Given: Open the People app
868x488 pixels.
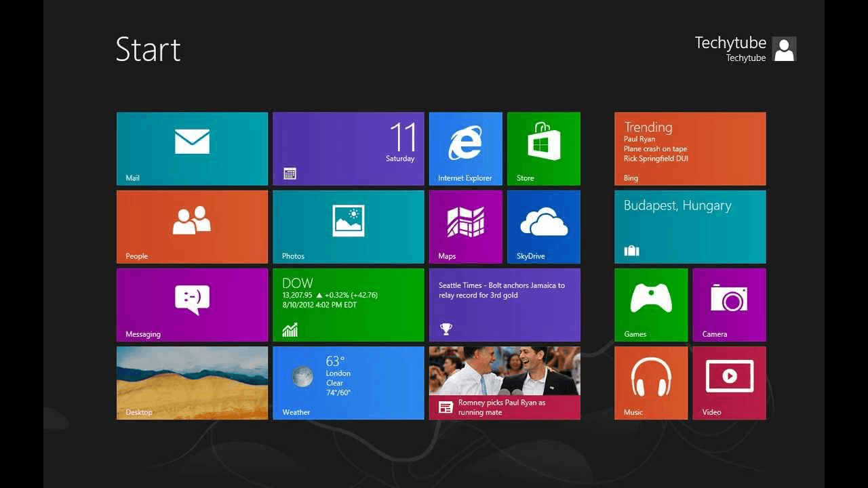Looking at the screenshot, I should (x=192, y=226).
